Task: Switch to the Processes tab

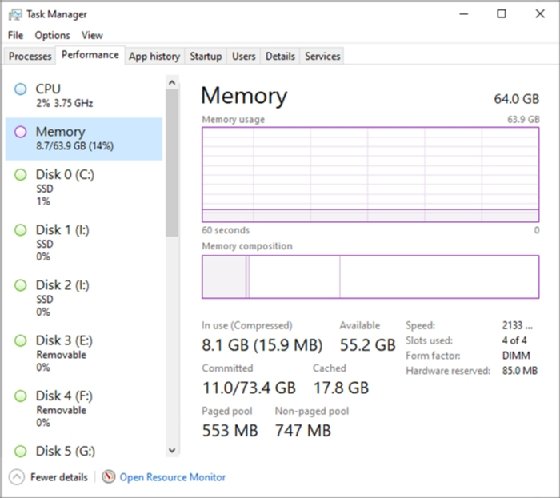Action: (x=30, y=56)
